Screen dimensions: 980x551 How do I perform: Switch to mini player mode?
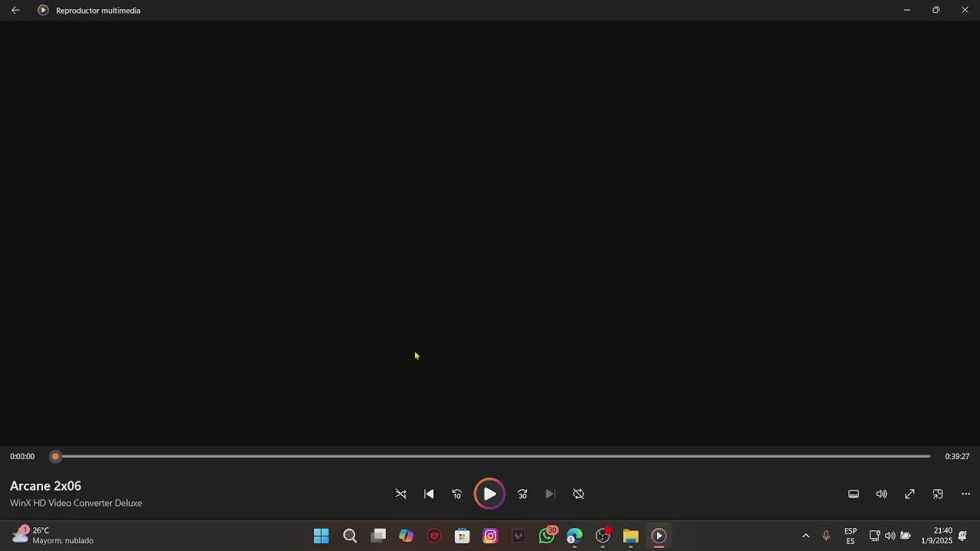[x=938, y=494]
